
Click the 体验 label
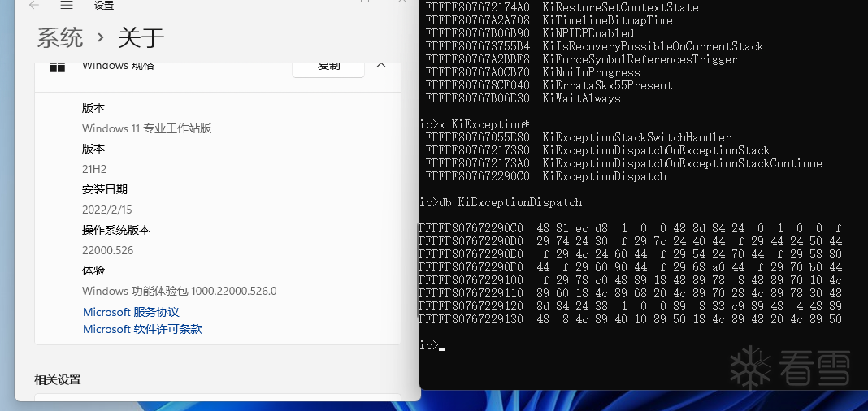(x=93, y=270)
